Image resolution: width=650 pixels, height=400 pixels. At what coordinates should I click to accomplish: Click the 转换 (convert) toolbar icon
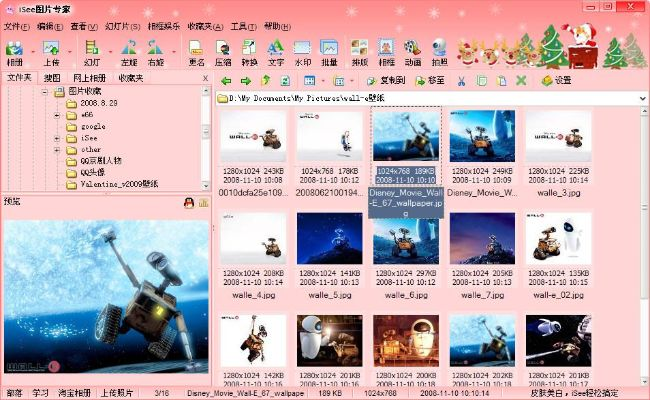(249, 52)
